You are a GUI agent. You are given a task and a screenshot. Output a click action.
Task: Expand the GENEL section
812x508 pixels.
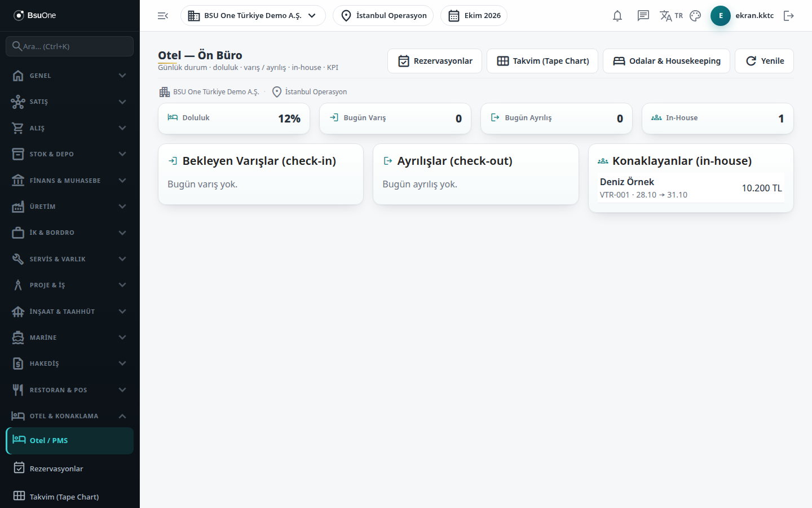click(70, 76)
